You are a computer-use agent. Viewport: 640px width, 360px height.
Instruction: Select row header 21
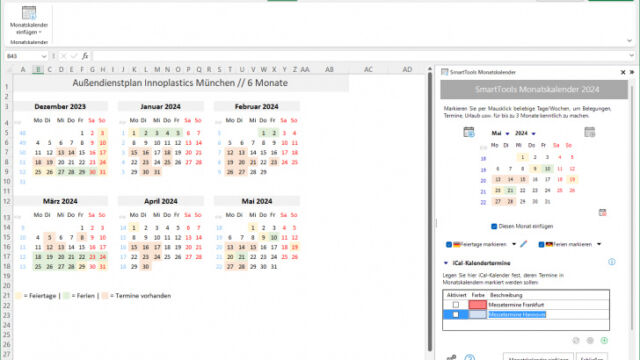coord(7,296)
